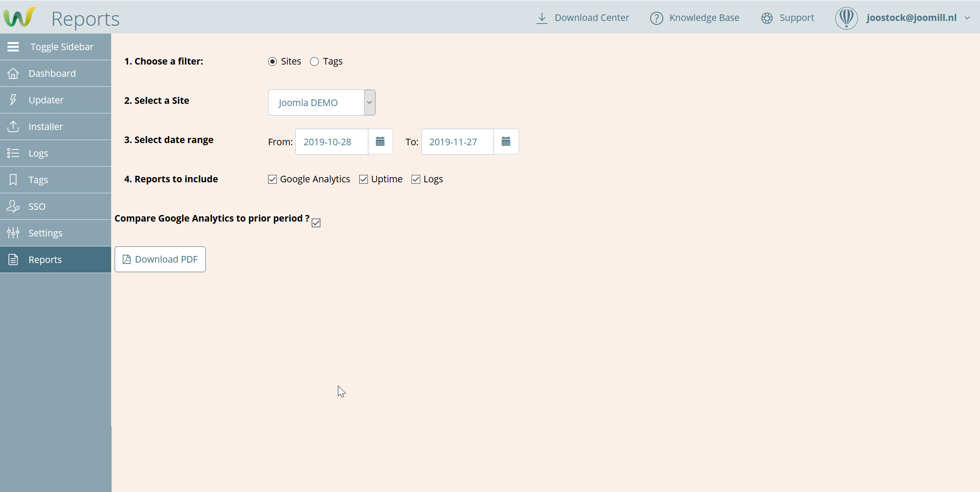Open the From date calendar icon
This screenshot has height=492, width=980.
pyautogui.click(x=380, y=142)
